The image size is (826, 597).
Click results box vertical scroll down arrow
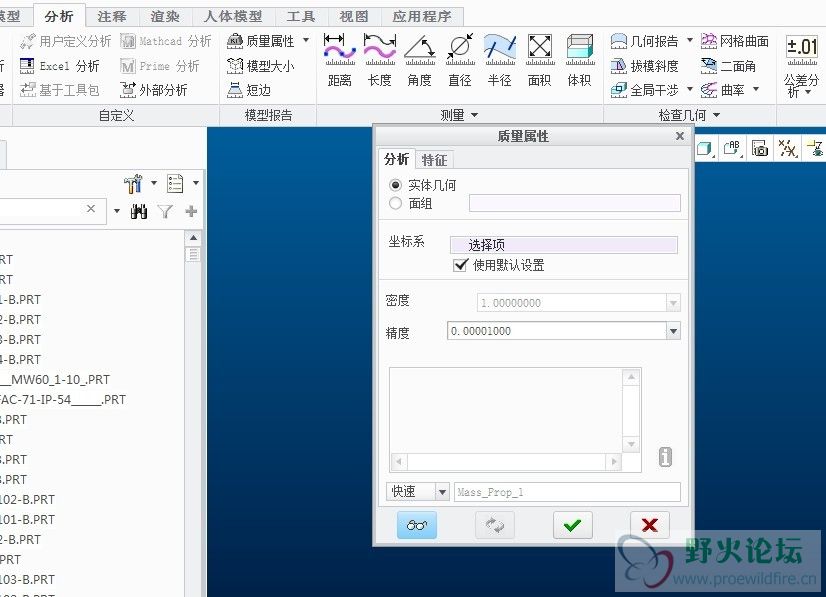[631, 444]
